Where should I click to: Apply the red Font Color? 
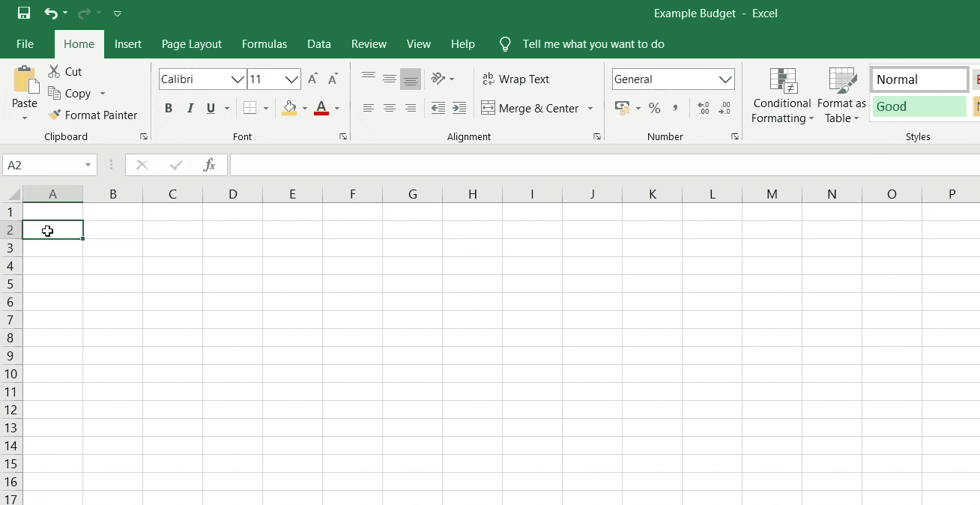tap(321, 109)
